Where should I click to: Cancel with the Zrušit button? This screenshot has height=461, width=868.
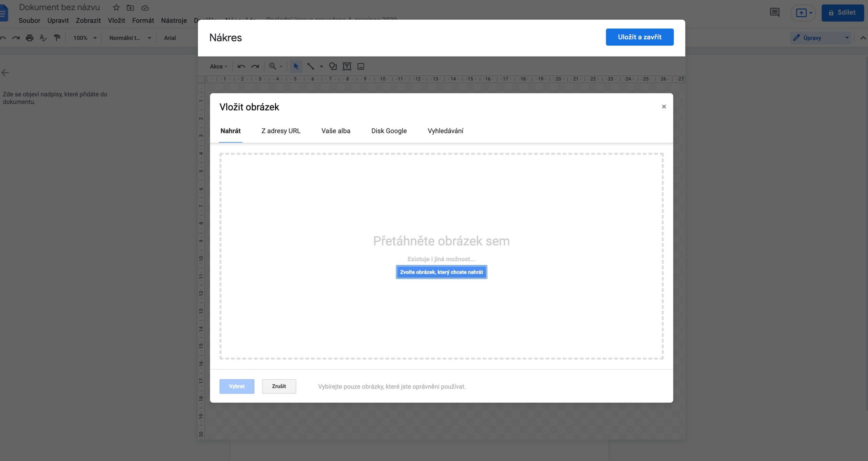[x=279, y=386]
